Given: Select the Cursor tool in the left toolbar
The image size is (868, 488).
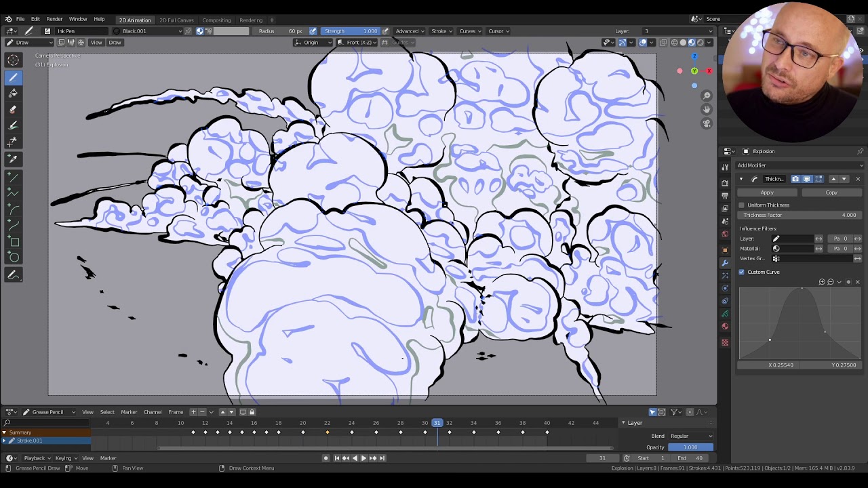Looking at the screenshot, I should point(13,60).
